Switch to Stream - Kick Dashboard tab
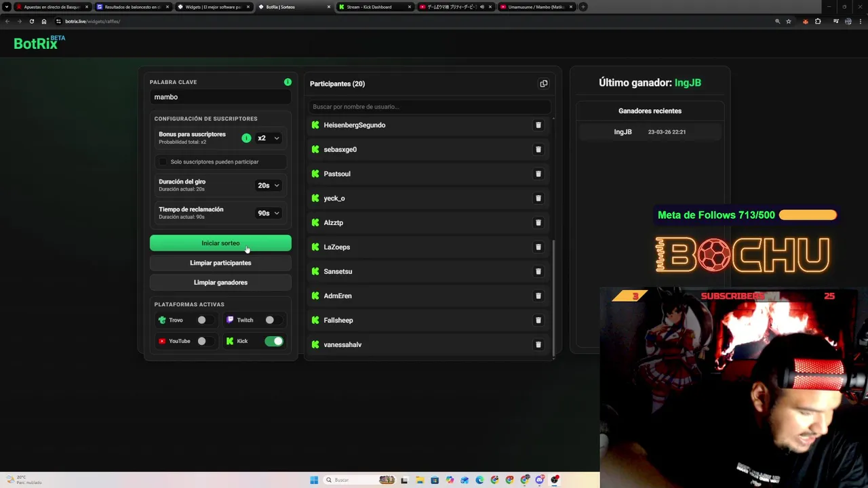Image resolution: width=868 pixels, height=488 pixels. [375, 7]
